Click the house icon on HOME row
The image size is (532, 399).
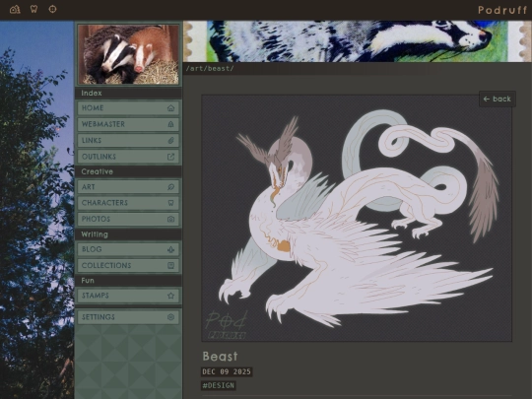click(x=170, y=108)
